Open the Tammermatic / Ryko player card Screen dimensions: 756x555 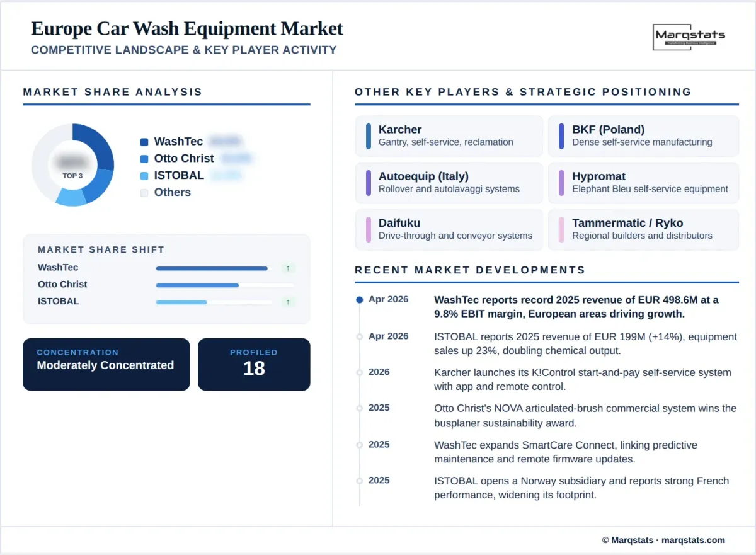(x=643, y=229)
